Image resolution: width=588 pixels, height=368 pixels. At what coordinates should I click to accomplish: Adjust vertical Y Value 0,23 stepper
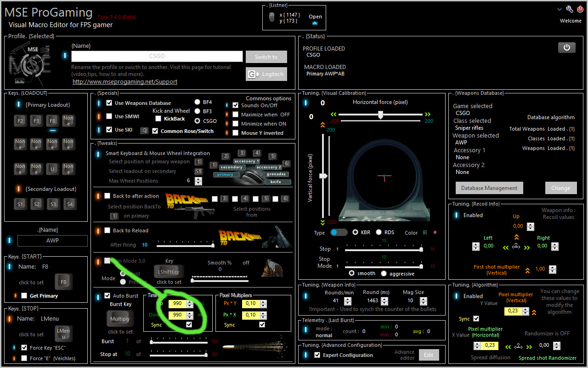point(525,311)
